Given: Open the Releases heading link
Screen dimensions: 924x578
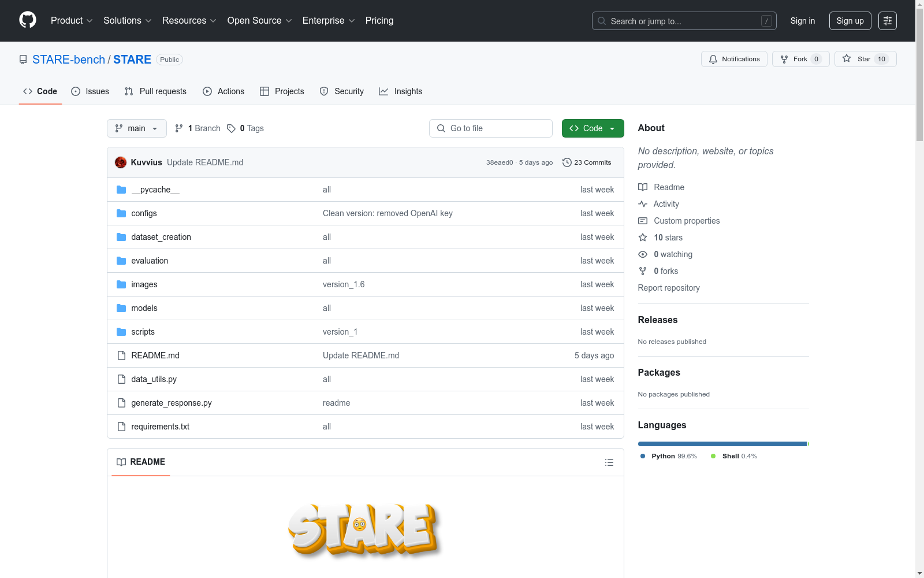Looking at the screenshot, I should coord(658,320).
